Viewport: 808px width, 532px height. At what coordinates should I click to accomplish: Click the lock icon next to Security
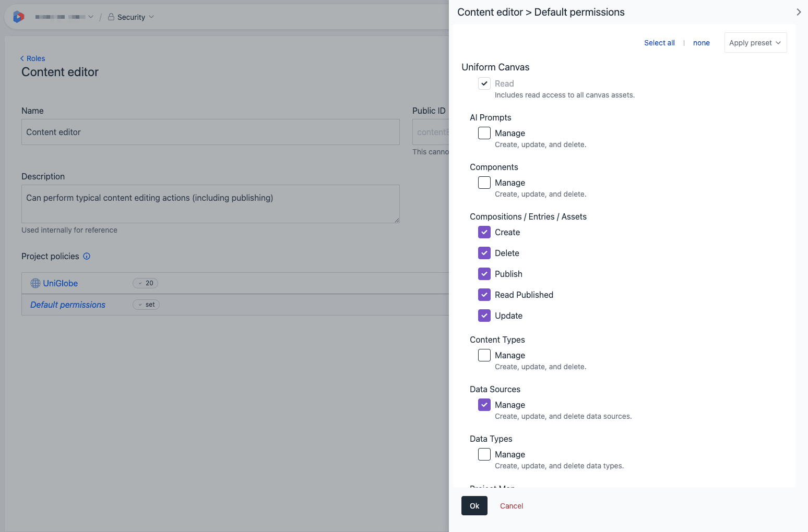(111, 17)
